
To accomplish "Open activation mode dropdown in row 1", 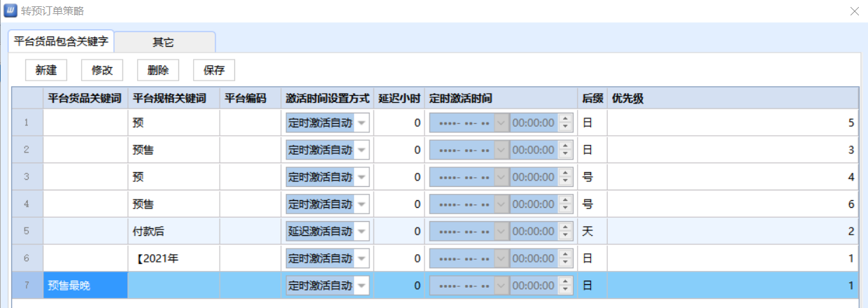I will (x=362, y=122).
